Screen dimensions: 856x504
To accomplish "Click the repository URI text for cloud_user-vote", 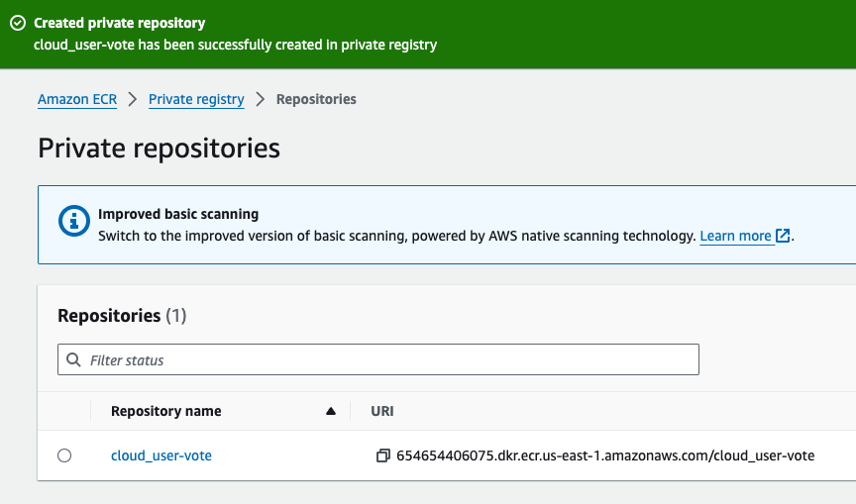I will point(604,455).
